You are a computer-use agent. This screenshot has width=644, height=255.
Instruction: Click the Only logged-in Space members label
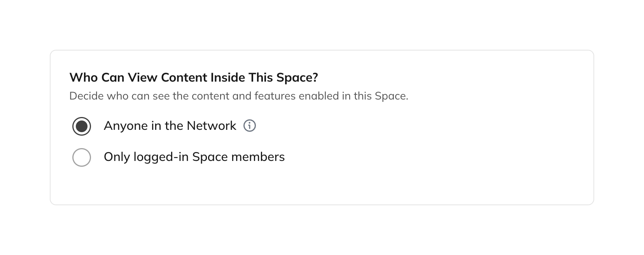[x=194, y=157]
